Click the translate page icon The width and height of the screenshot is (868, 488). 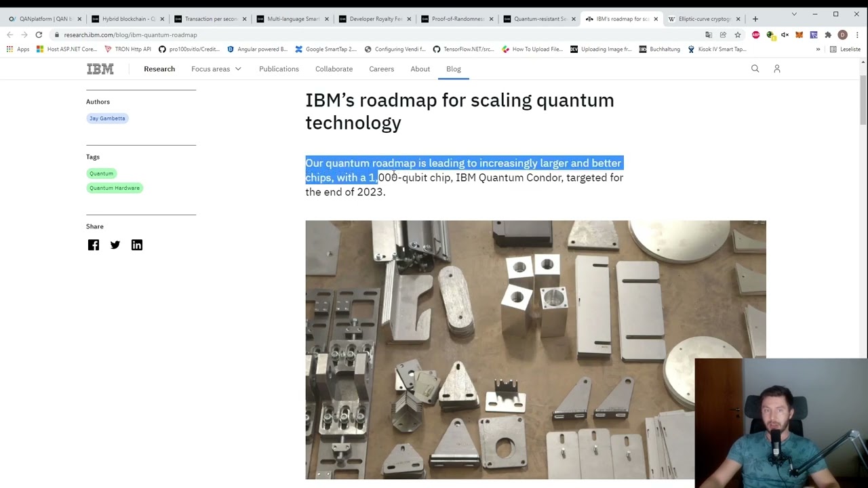[x=709, y=35]
